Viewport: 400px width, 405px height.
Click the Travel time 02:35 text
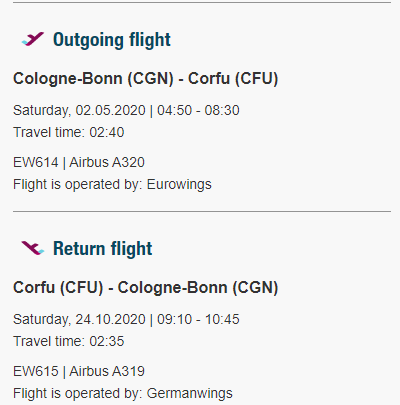[69, 341]
